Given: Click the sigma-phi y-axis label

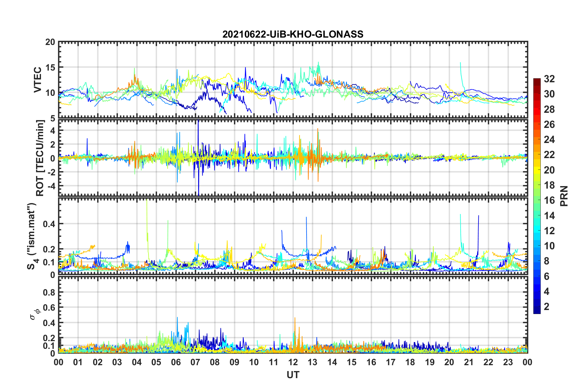Looking at the screenshot, I should (35, 314).
